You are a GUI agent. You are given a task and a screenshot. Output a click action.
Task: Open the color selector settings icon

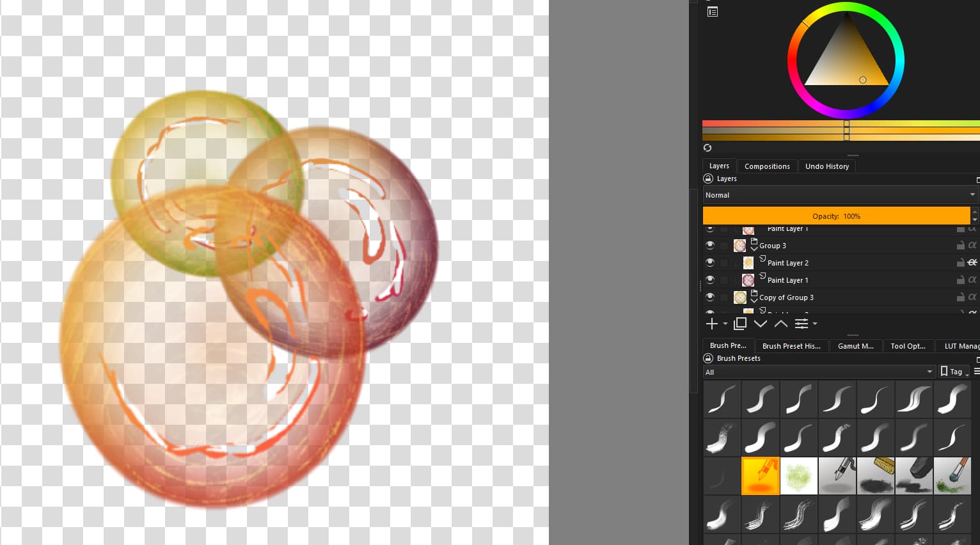[x=713, y=12]
